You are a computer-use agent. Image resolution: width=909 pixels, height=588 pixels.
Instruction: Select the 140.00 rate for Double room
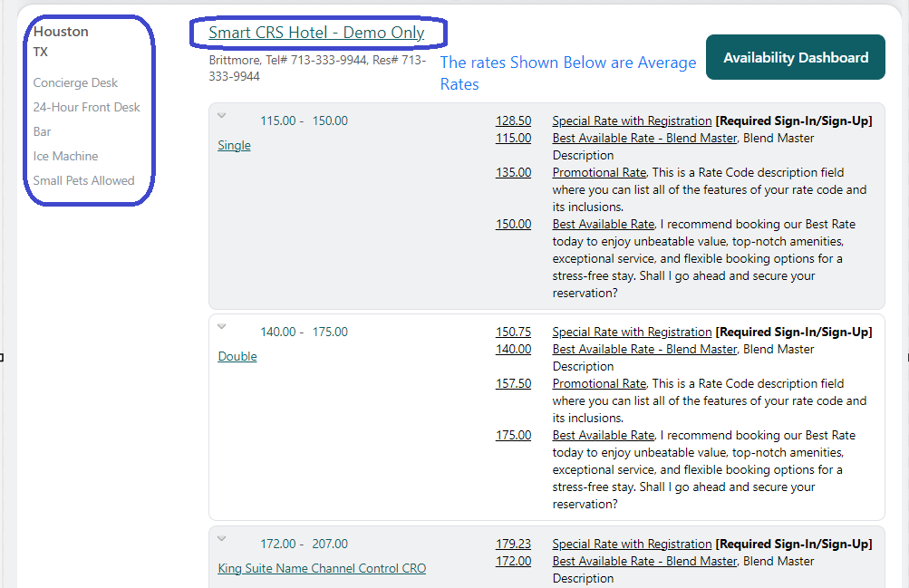(x=513, y=349)
